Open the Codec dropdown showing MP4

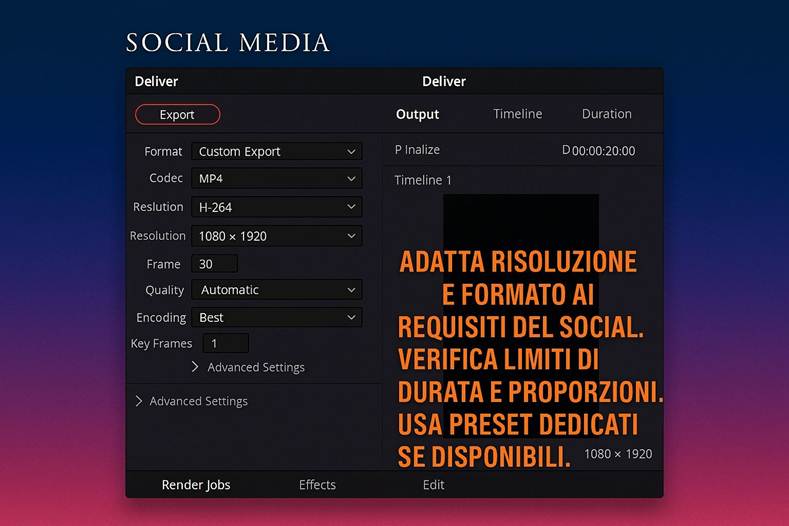276,178
